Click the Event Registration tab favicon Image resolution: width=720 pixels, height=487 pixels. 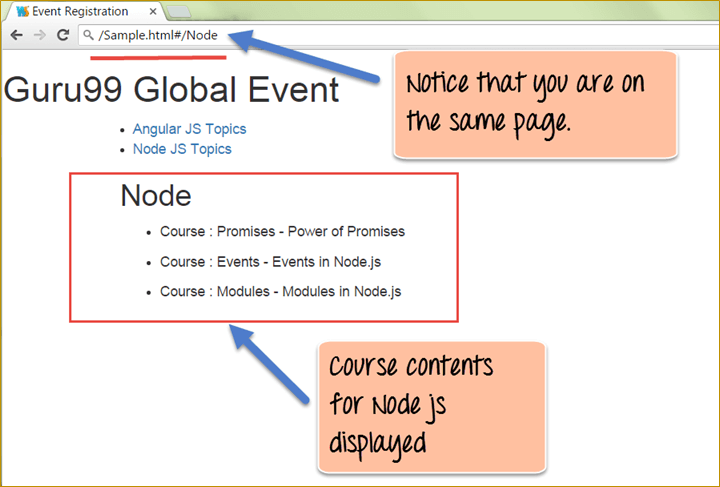(22, 11)
